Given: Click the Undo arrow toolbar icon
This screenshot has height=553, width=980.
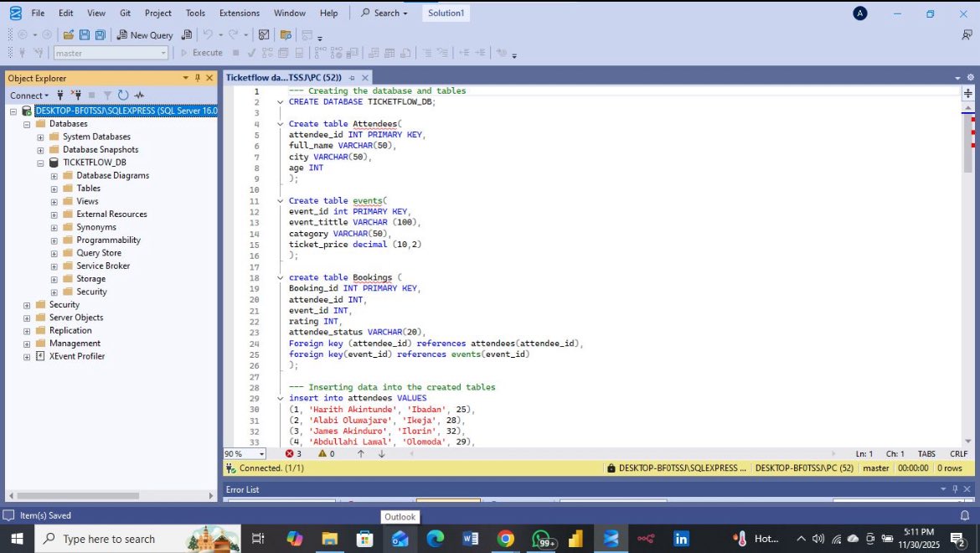Looking at the screenshot, I should tap(208, 35).
